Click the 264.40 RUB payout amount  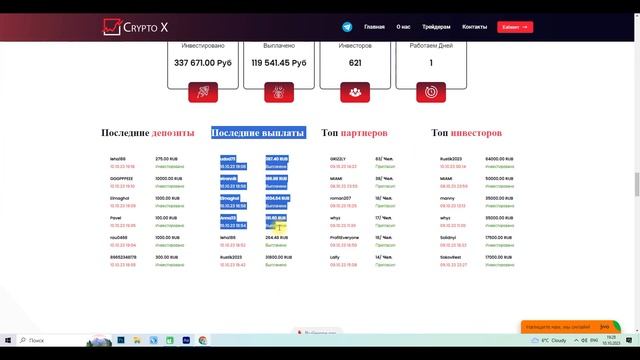(277, 237)
